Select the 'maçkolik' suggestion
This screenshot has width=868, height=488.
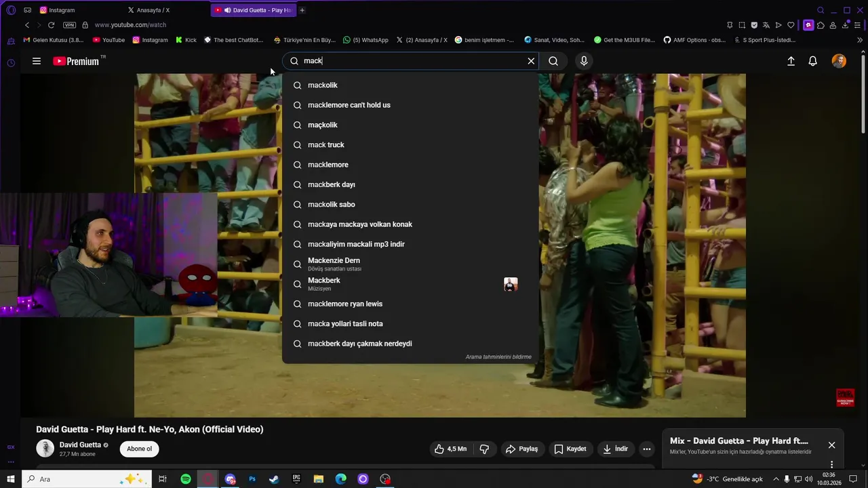[x=410, y=125]
